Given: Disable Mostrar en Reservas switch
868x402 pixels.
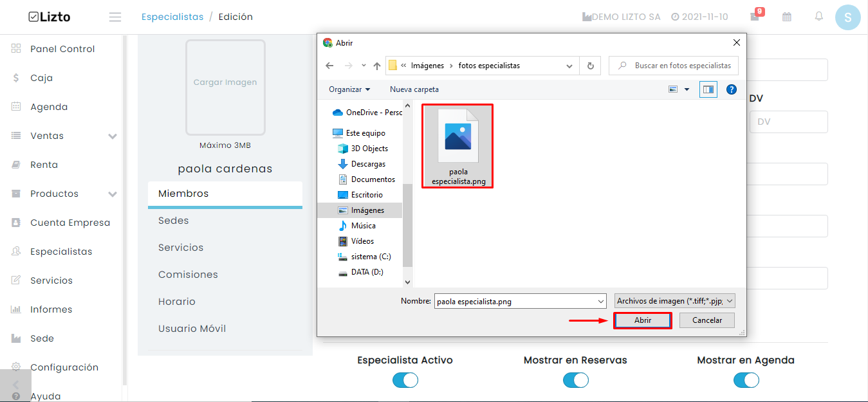Looking at the screenshot, I should tap(576, 380).
